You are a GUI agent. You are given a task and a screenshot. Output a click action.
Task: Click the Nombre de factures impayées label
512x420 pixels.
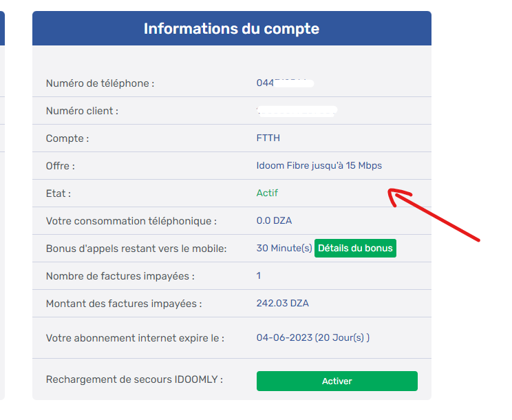(x=120, y=276)
